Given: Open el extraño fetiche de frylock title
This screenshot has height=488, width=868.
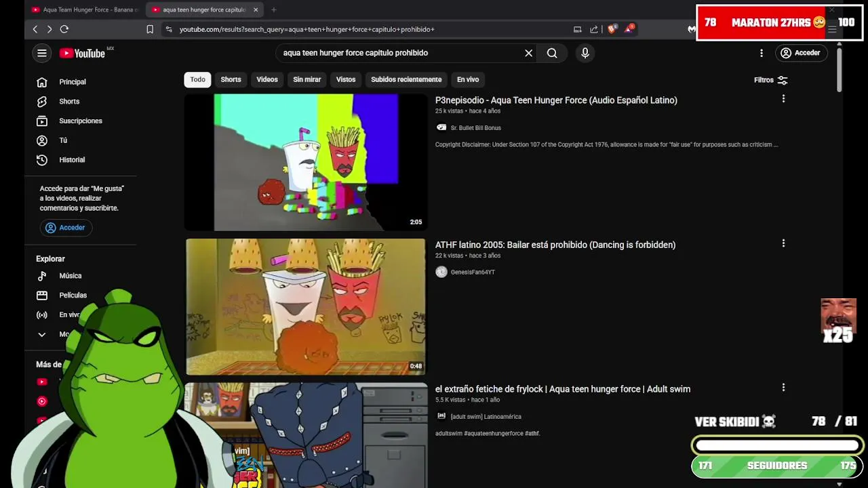Looking at the screenshot, I should [x=563, y=389].
